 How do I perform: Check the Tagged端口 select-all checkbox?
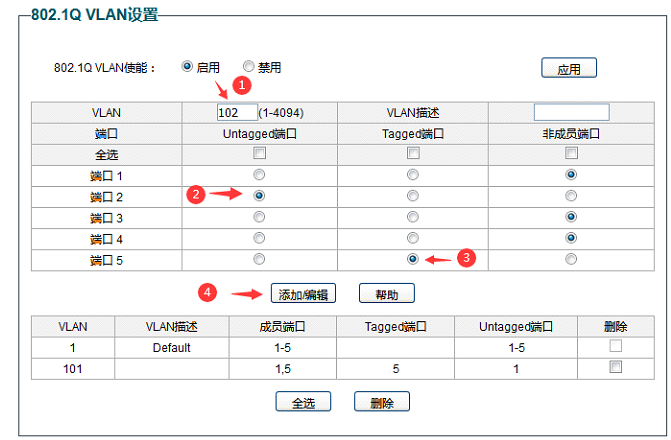(x=413, y=153)
